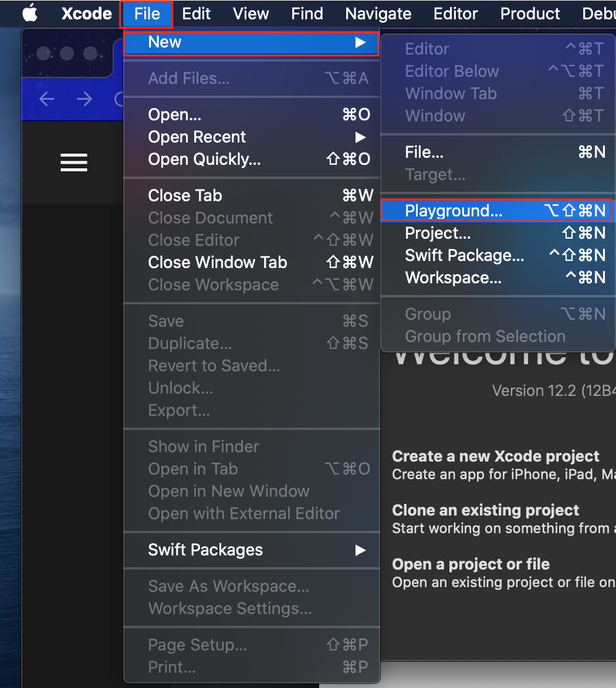Open the Navigate menu

click(378, 13)
